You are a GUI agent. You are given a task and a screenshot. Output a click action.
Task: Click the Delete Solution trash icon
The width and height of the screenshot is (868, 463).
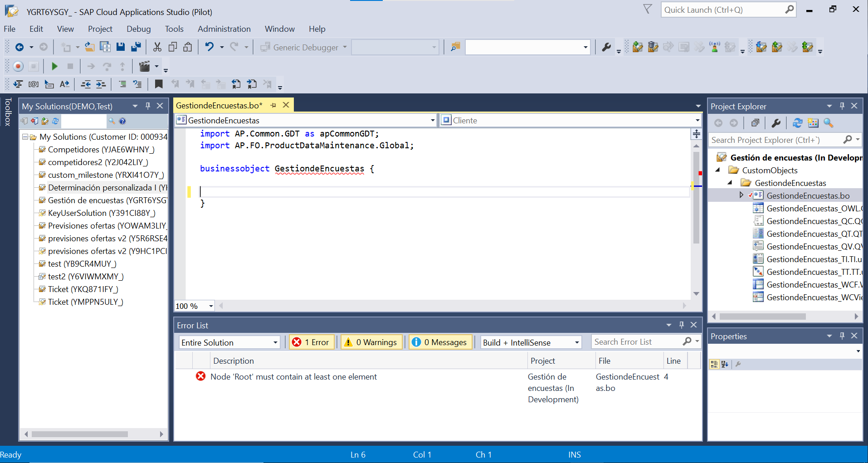(653, 47)
